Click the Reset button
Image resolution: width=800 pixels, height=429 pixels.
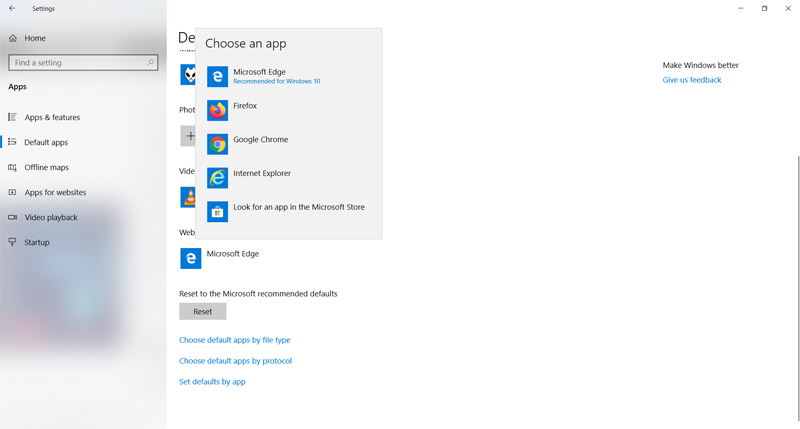(x=203, y=311)
